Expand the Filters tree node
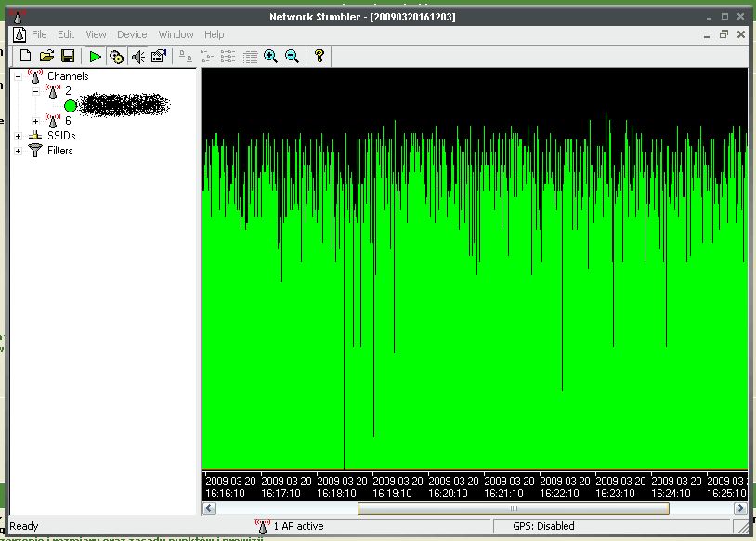Image resolution: width=756 pixels, height=541 pixels. coord(18,152)
